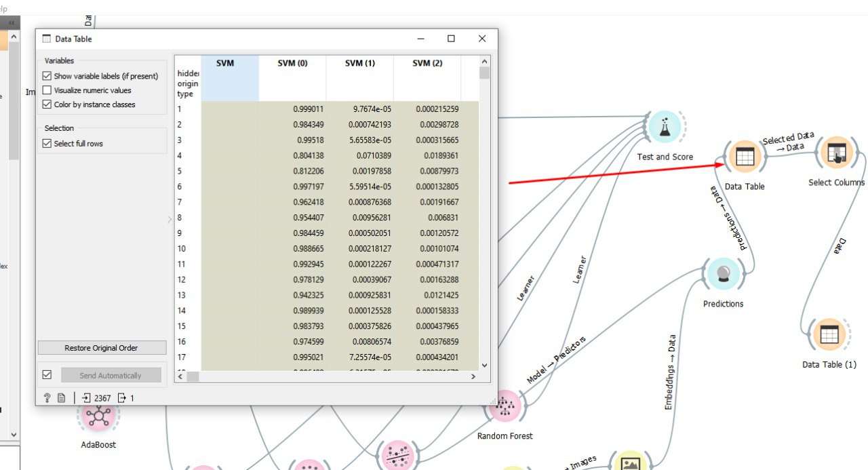Click the toolbox scroll up arrow

14,35
